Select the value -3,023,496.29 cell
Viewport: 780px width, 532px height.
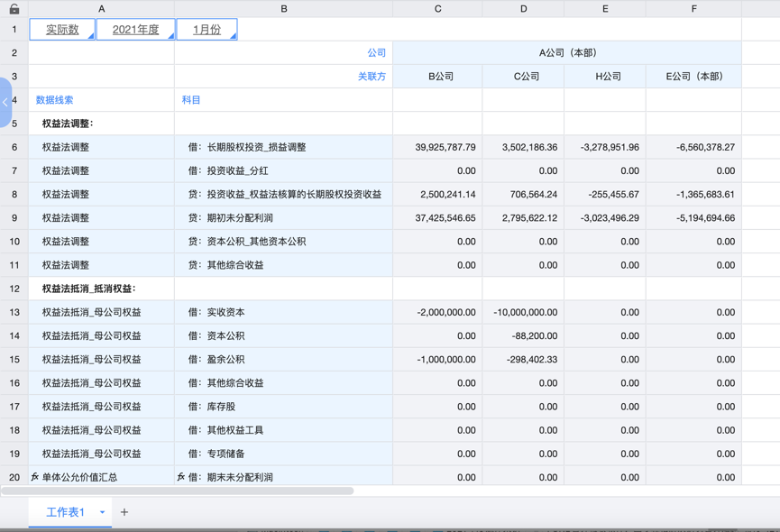[x=605, y=218]
